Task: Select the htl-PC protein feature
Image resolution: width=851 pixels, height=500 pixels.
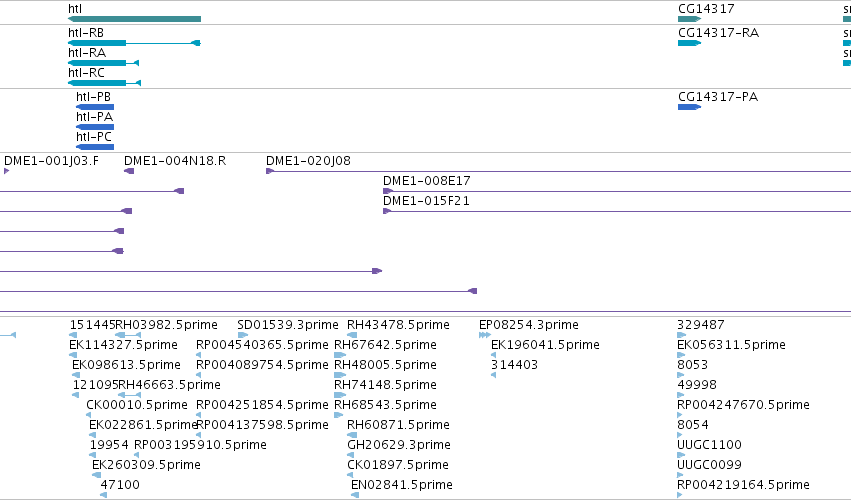Action: pyautogui.click(x=95, y=147)
